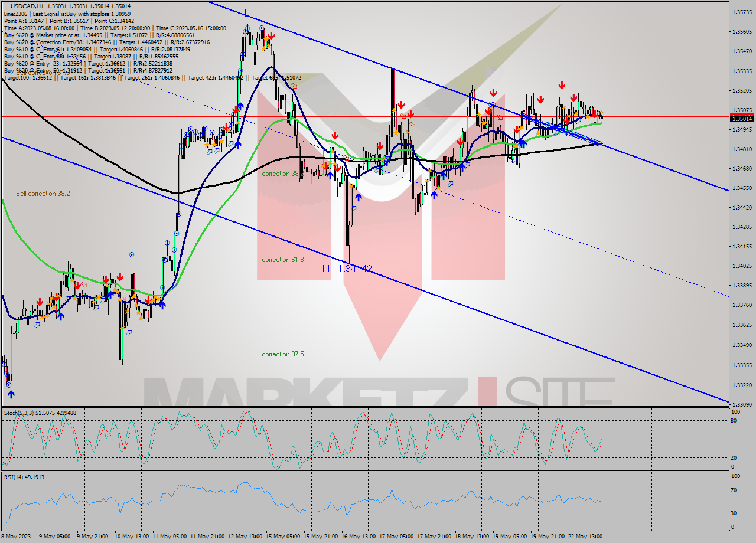Select the green 'correction 87.5' label
This screenshot has height=543, width=756.
(x=283, y=354)
